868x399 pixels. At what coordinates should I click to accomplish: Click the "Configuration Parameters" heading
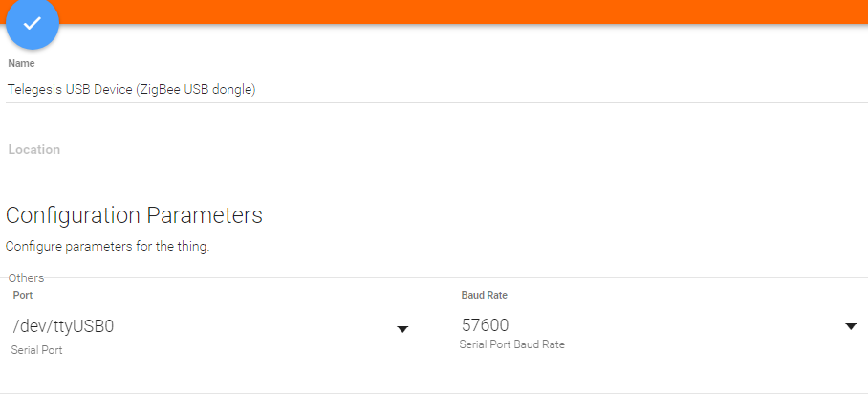pyautogui.click(x=134, y=215)
